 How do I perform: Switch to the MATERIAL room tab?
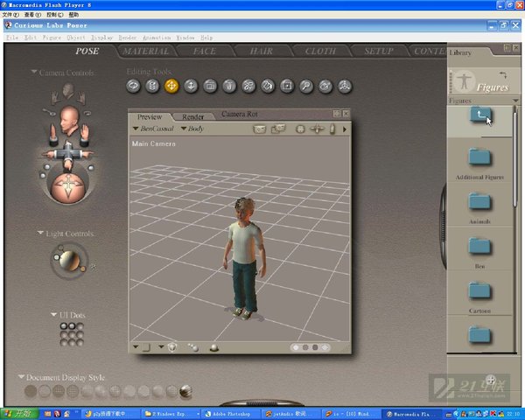point(146,52)
